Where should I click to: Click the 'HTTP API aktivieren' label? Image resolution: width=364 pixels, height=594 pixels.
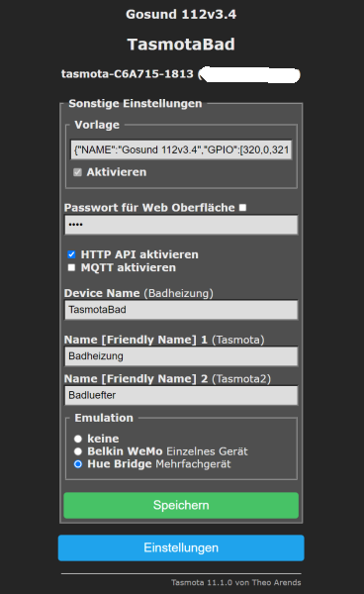(x=139, y=254)
